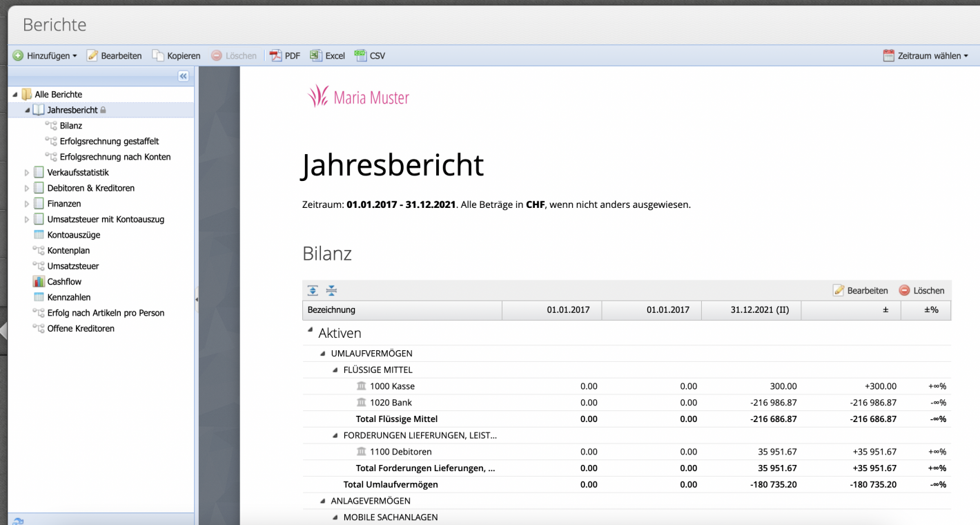Expand the Debitoren & Kreditoren tree item

(26, 188)
